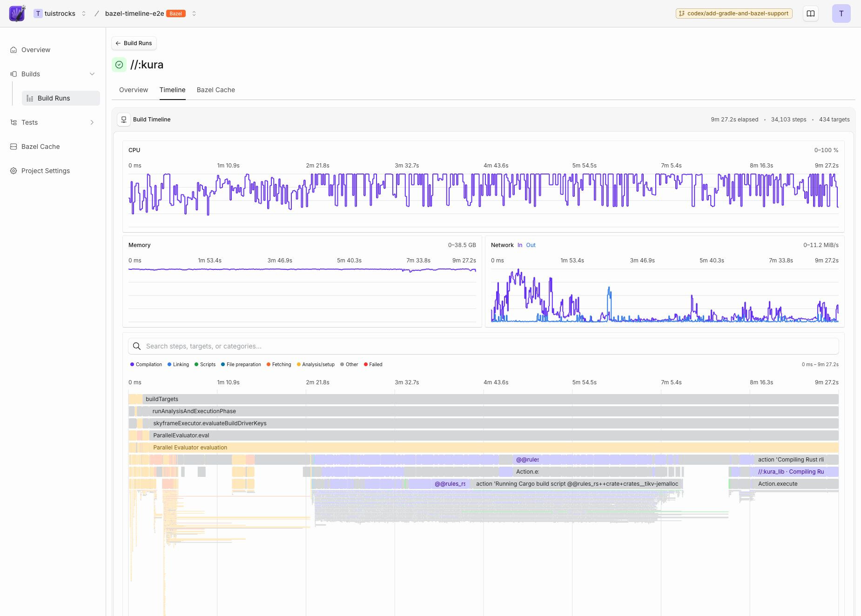
Task: Select the runAnalysisAndExecutionPhase timeline bar
Action: tap(494, 411)
